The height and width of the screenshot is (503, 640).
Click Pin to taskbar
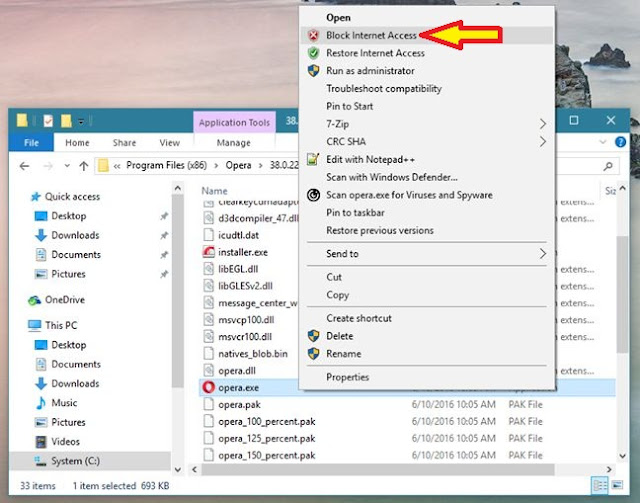click(x=355, y=213)
